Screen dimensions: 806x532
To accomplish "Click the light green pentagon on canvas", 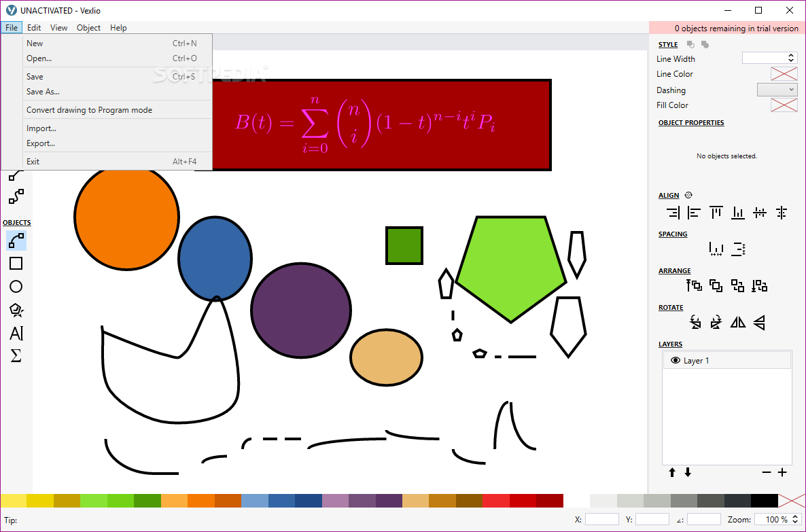I will tap(512, 269).
